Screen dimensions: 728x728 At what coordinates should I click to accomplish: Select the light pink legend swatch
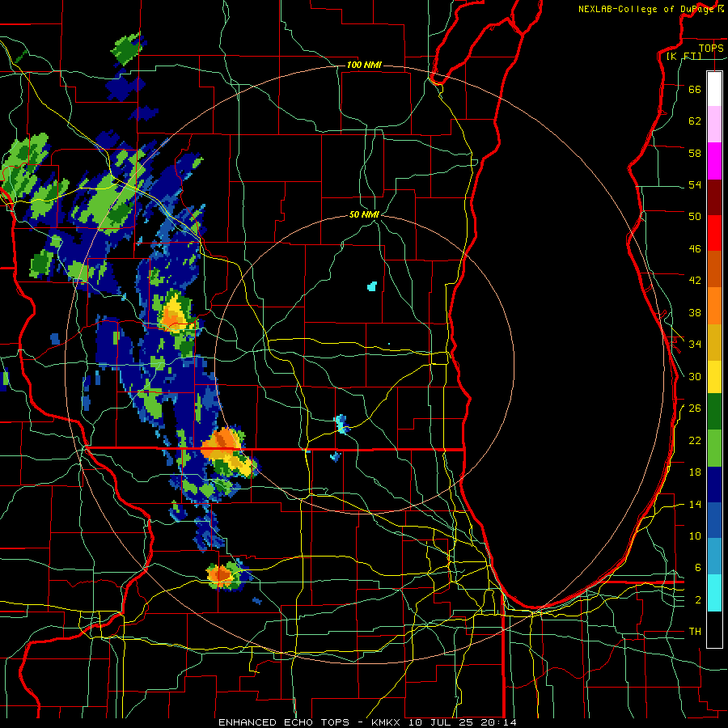(714, 125)
